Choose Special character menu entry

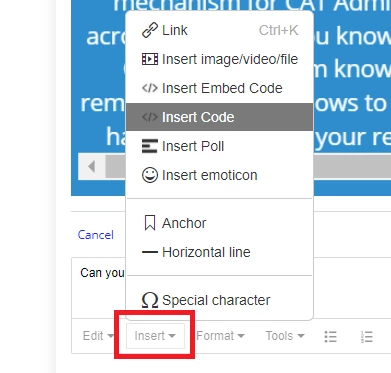(220, 300)
